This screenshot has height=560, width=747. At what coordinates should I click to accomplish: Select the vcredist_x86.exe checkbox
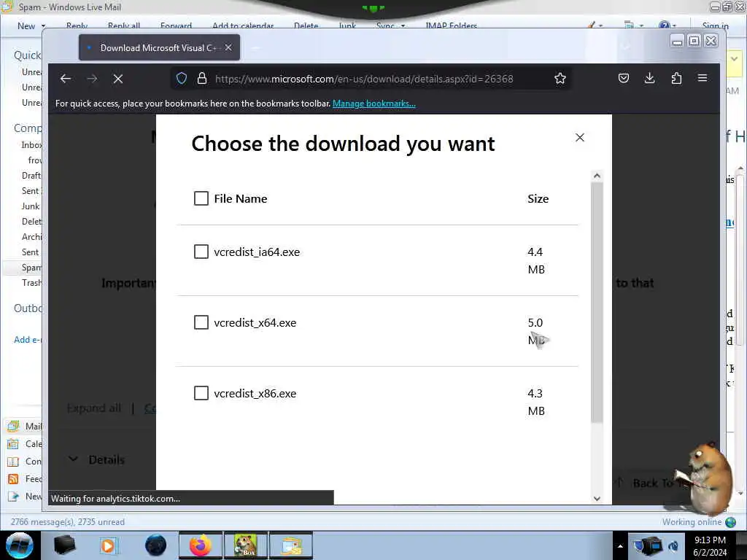click(201, 393)
